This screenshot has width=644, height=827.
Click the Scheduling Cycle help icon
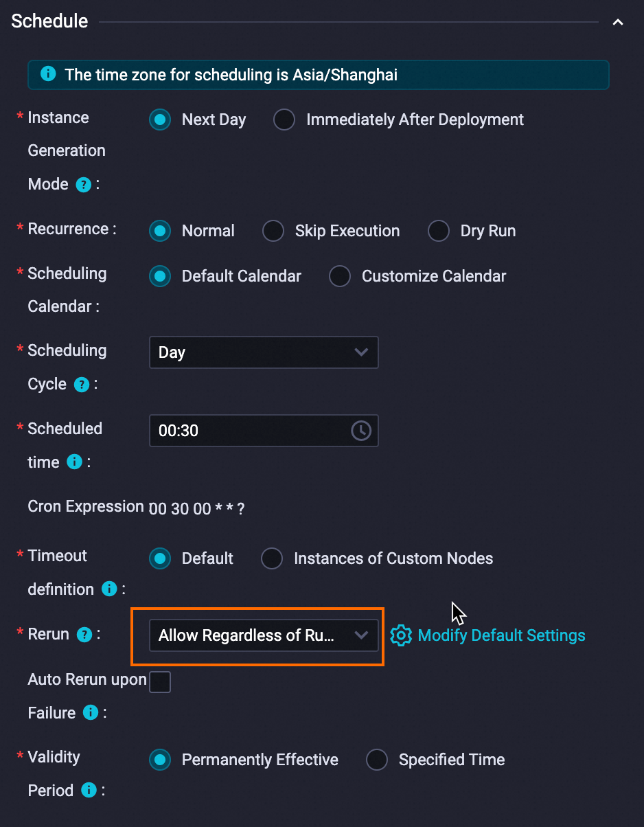click(x=82, y=385)
